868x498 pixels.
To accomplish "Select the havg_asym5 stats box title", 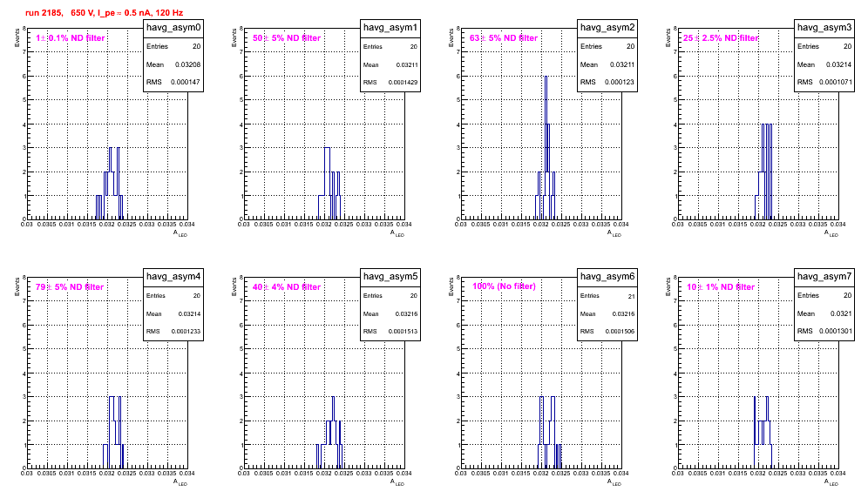I will (390, 277).
